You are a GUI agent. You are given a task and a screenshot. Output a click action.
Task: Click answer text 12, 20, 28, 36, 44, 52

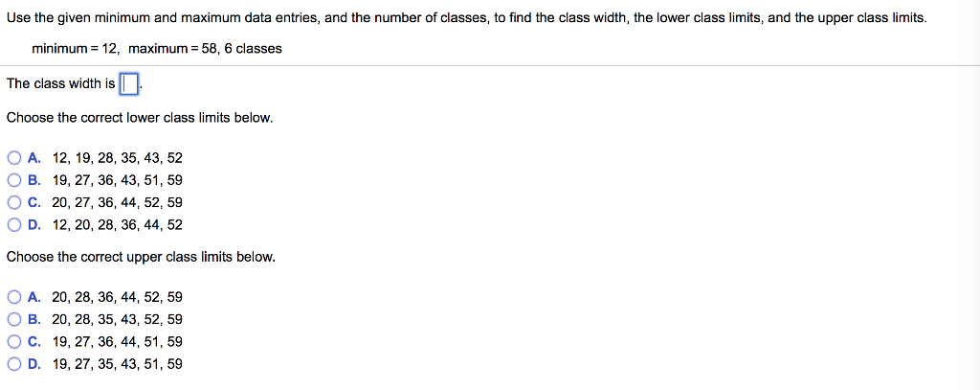(118, 225)
